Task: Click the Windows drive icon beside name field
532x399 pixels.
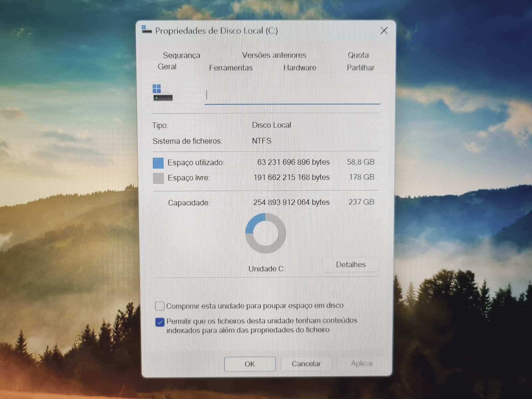Action: pyautogui.click(x=163, y=93)
